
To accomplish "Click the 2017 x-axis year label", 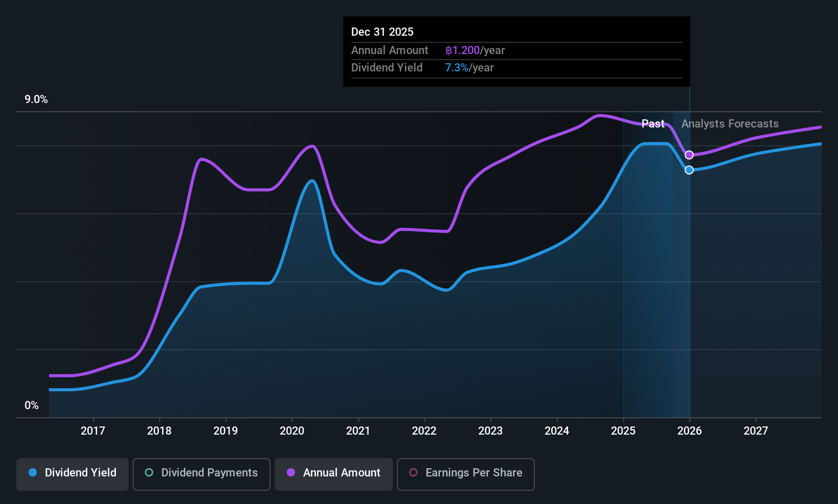I will point(93,431).
